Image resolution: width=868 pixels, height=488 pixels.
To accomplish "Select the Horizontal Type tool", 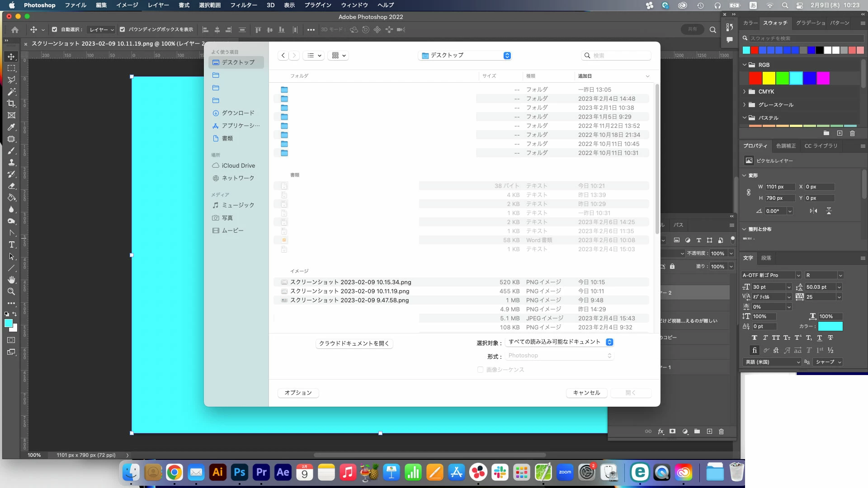I will (x=12, y=244).
